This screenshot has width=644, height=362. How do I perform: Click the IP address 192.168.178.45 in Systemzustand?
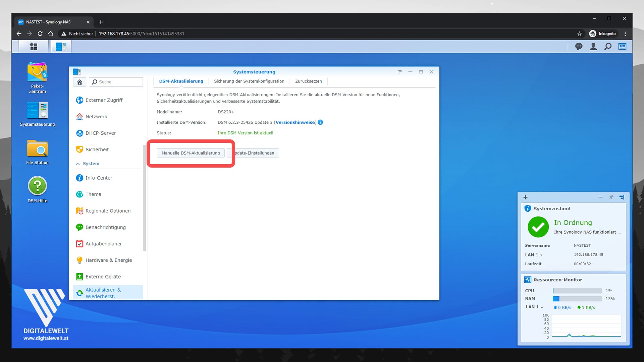click(x=588, y=255)
